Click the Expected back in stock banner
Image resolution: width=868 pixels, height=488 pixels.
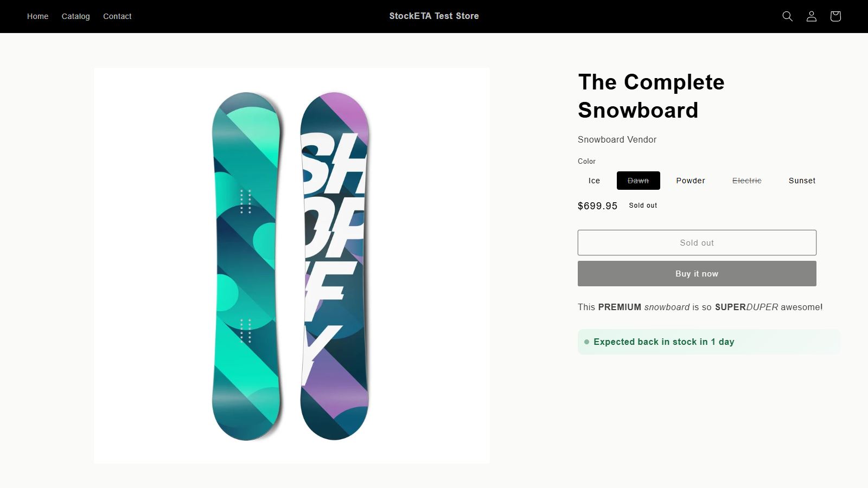coord(709,342)
